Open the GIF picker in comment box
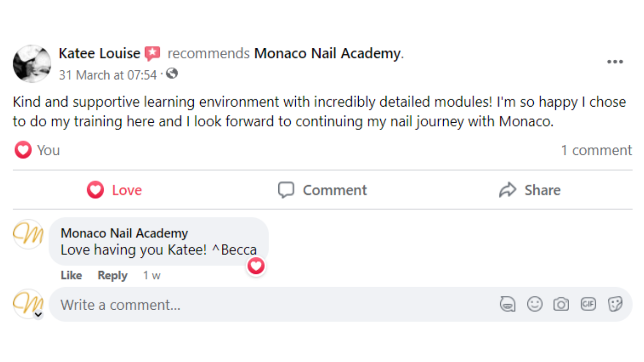This screenshot has width=644, height=362. [588, 304]
